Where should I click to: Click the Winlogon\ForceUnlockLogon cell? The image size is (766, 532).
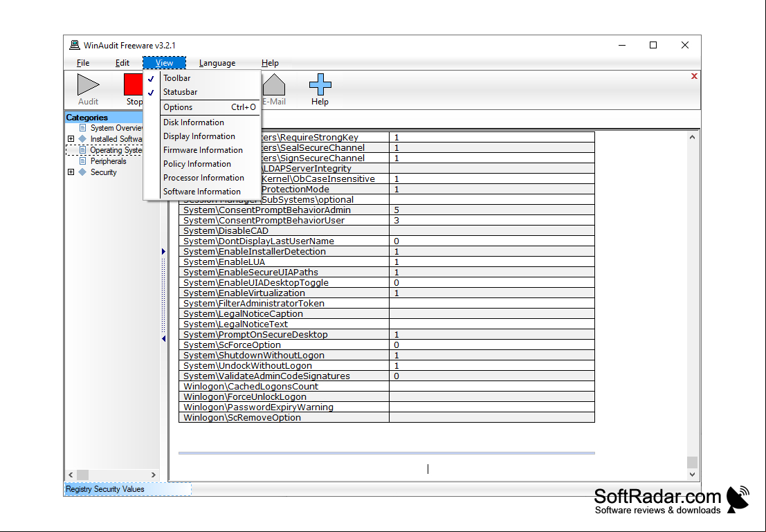click(x=284, y=396)
